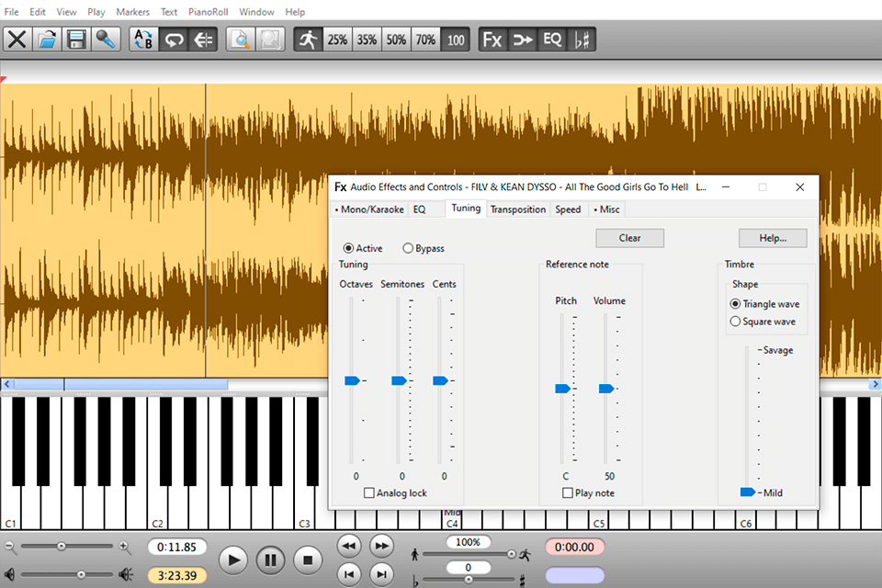Open Help from the effects dialog

pyautogui.click(x=773, y=237)
